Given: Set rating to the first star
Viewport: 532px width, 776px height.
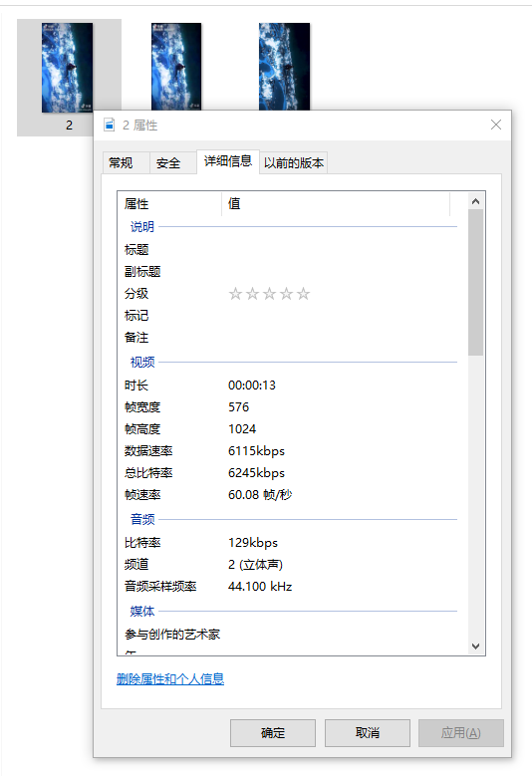Looking at the screenshot, I should click(x=235, y=294).
